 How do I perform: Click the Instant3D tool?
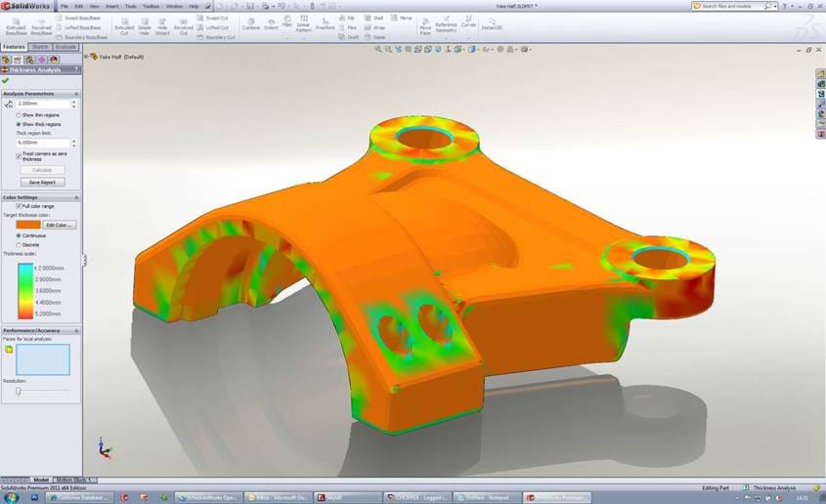pos(492,24)
